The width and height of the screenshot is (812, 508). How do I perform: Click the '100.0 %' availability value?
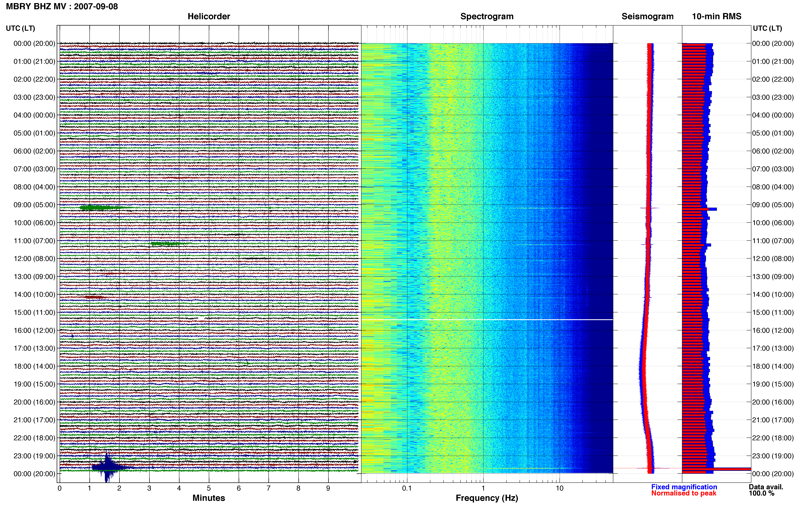[x=762, y=493]
